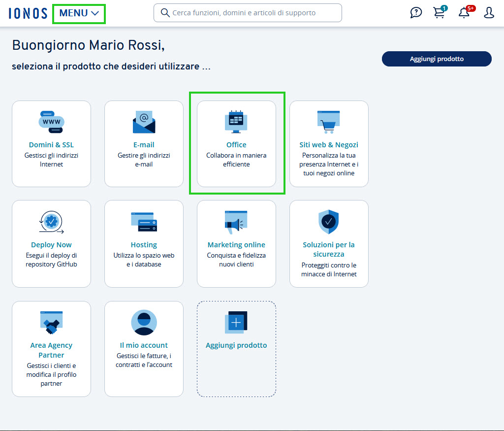This screenshot has width=504, height=431.
Task: Click the dark blue Aggiungi prodotto button
Action: coord(437,59)
